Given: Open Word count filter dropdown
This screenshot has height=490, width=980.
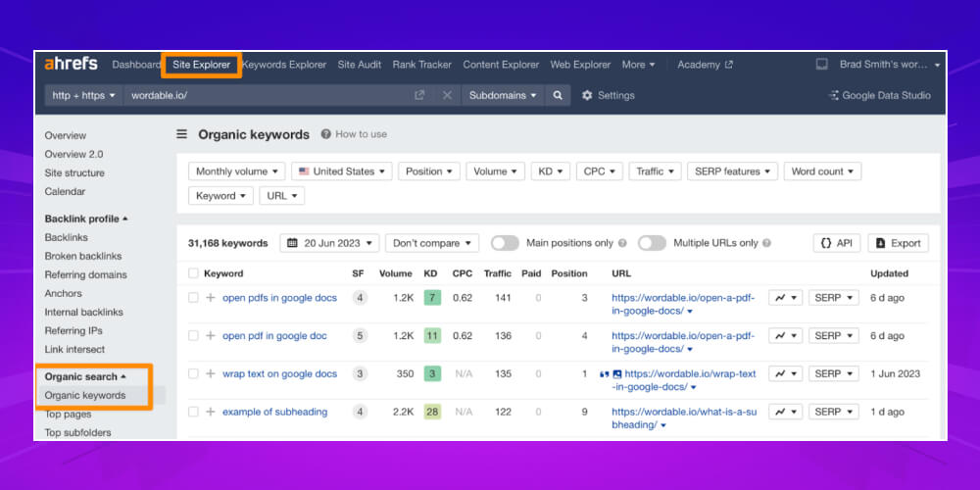Looking at the screenshot, I should pyautogui.click(x=822, y=171).
